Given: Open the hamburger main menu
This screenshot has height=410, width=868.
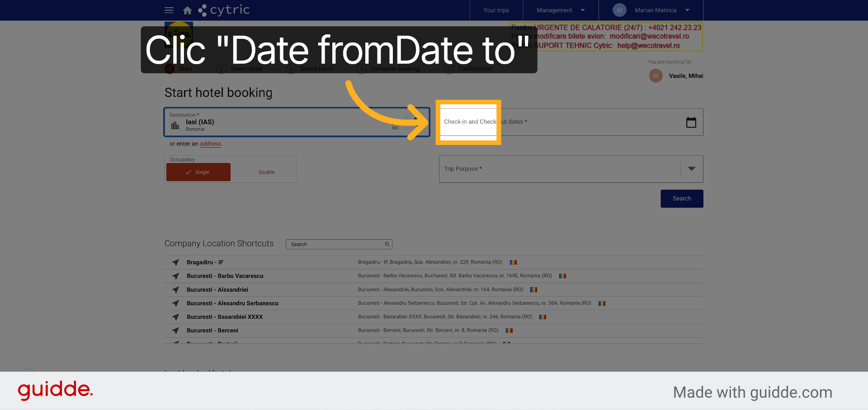Looking at the screenshot, I should [x=169, y=10].
